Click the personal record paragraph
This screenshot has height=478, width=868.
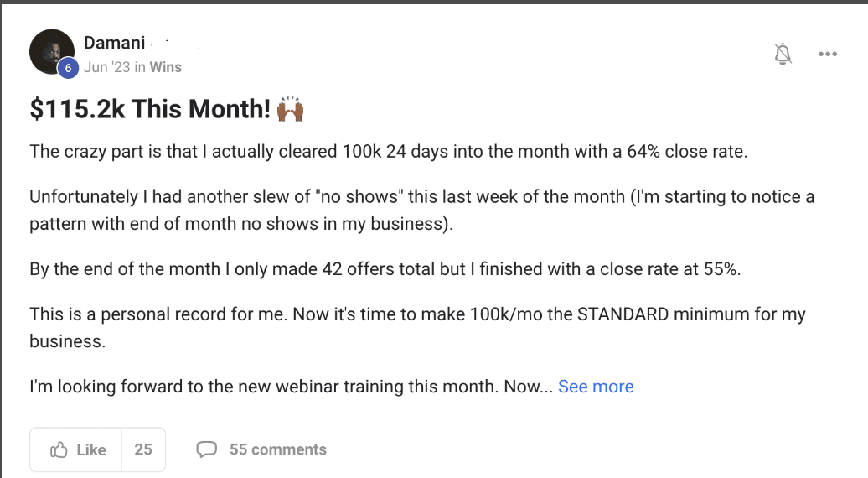(x=417, y=327)
